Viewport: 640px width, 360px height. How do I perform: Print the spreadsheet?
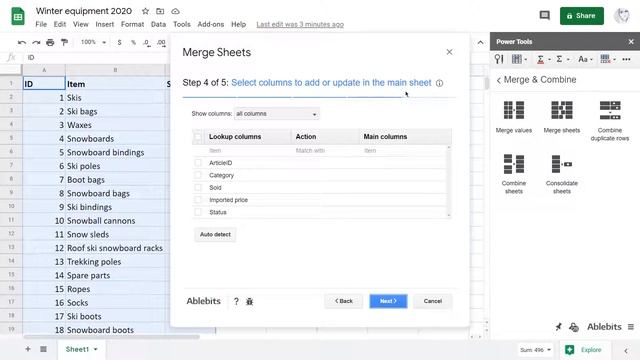pyautogui.click(x=50, y=42)
